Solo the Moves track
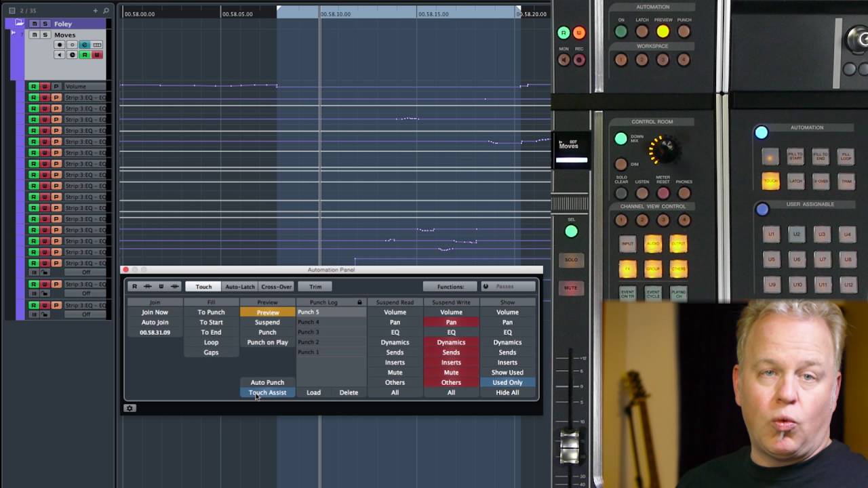The width and height of the screenshot is (868, 488). 45,35
